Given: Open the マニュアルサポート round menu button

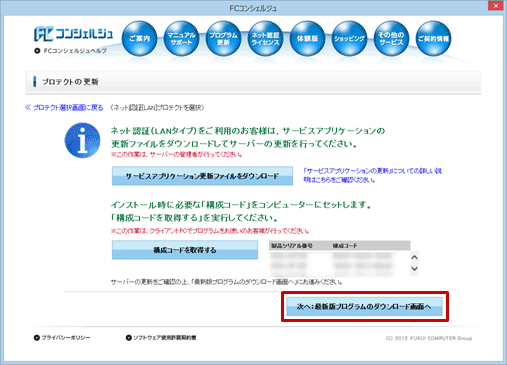Looking at the screenshot, I should (x=182, y=39).
